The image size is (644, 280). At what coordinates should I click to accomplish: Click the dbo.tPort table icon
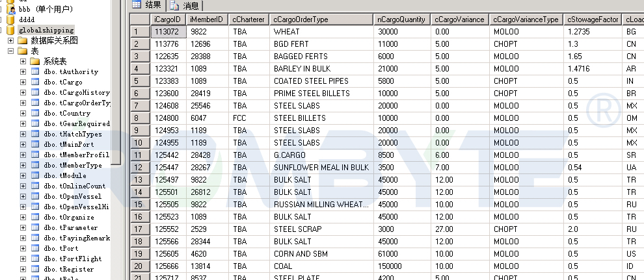tap(35, 249)
